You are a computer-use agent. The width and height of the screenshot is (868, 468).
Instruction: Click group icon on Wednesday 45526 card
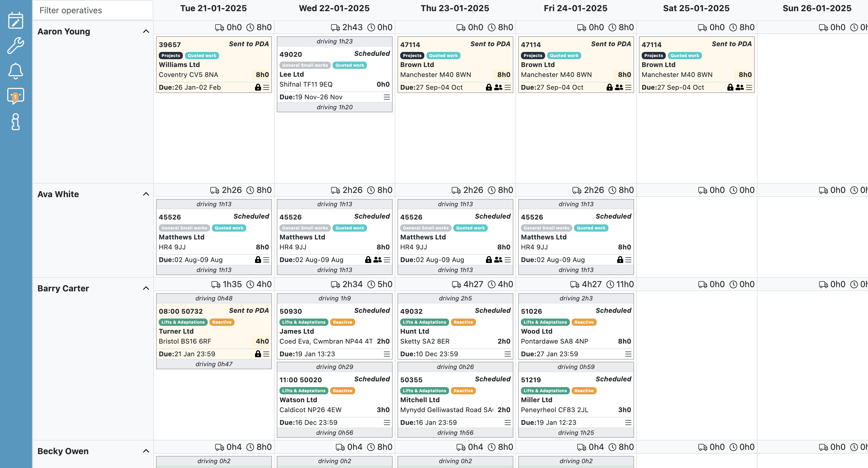377,260
